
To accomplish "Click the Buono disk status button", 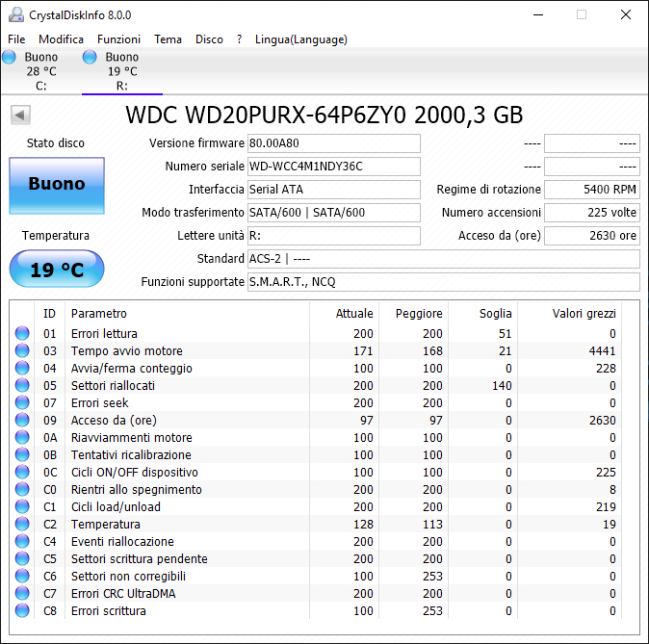I will coord(57,186).
